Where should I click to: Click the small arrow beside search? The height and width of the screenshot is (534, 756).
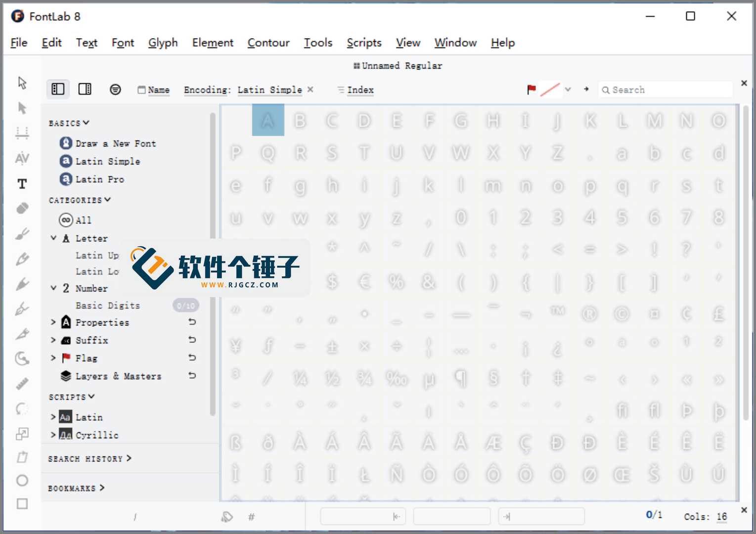(x=586, y=89)
